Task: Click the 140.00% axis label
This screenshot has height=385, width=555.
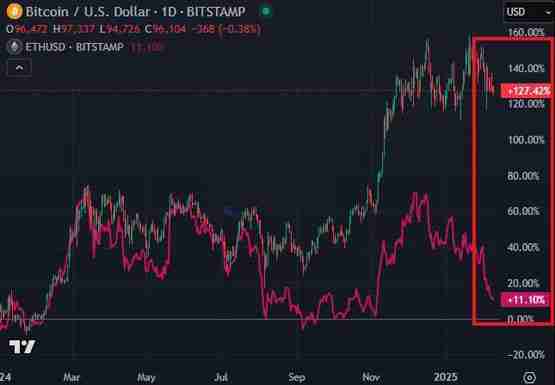Action: [x=526, y=68]
